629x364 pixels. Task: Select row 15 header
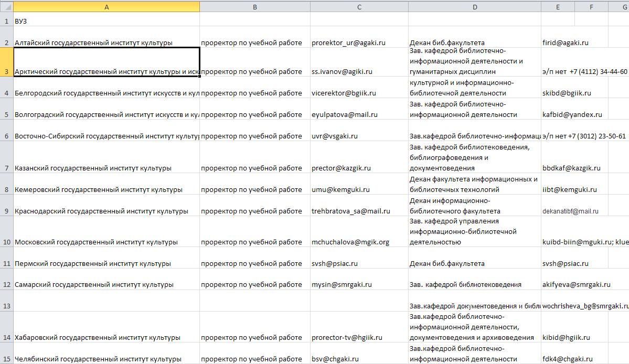(x=6, y=353)
